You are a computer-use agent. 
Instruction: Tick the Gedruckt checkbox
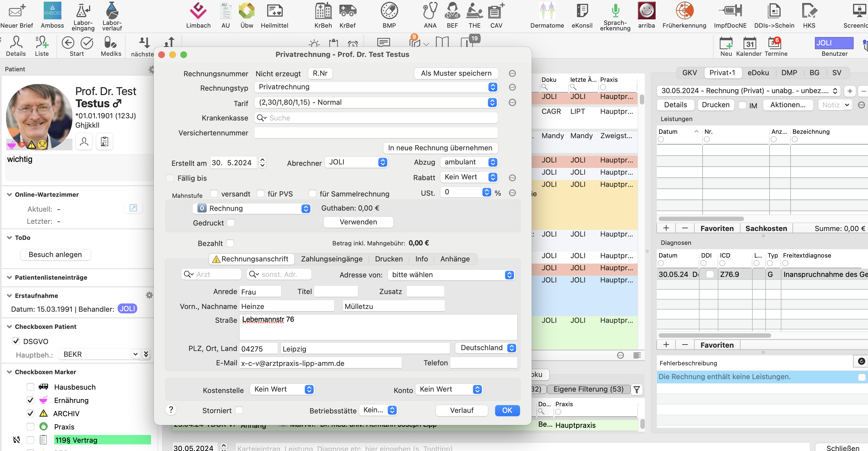[231, 223]
